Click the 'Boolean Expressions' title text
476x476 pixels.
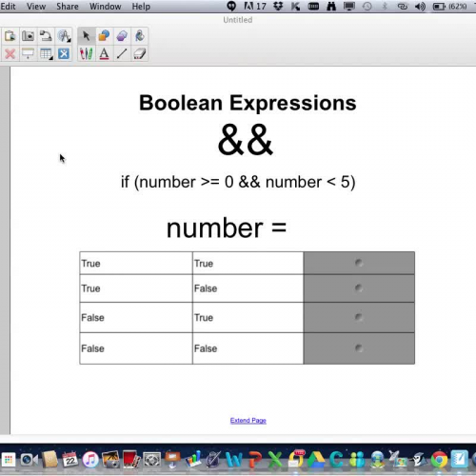248,103
